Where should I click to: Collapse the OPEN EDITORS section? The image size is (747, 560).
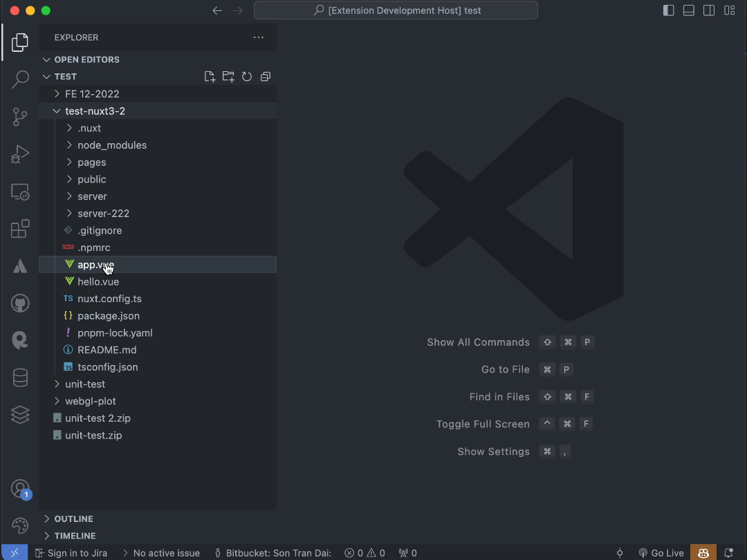(x=158, y=59)
